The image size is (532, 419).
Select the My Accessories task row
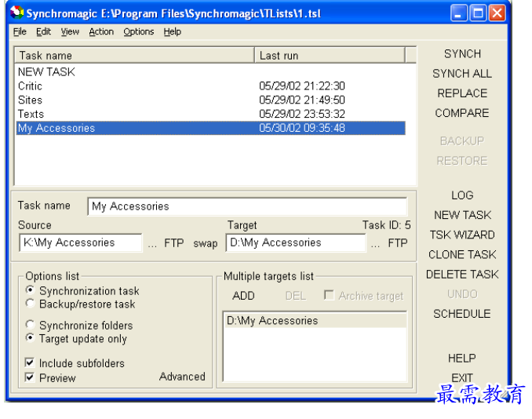pos(210,128)
